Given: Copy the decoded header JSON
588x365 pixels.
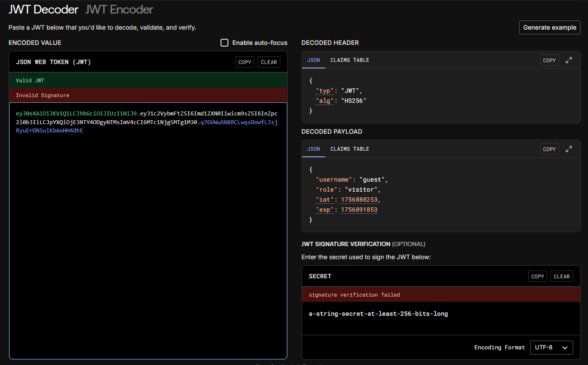Looking at the screenshot, I should pyautogui.click(x=549, y=61).
